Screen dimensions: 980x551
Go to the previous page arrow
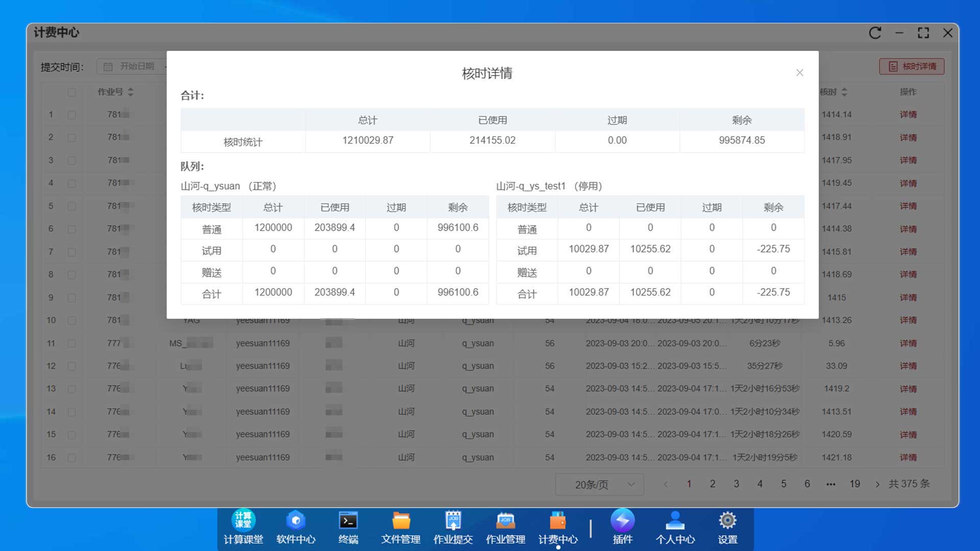click(666, 484)
